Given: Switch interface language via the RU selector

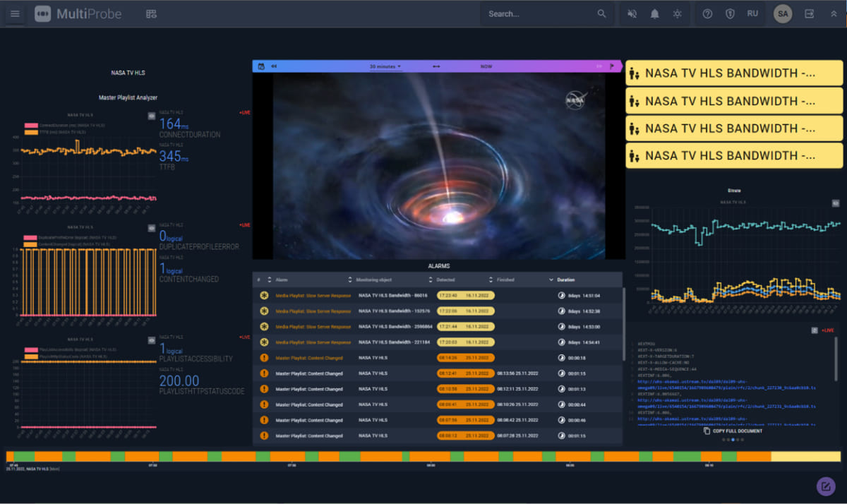Looking at the screenshot, I should coord(752,13).
